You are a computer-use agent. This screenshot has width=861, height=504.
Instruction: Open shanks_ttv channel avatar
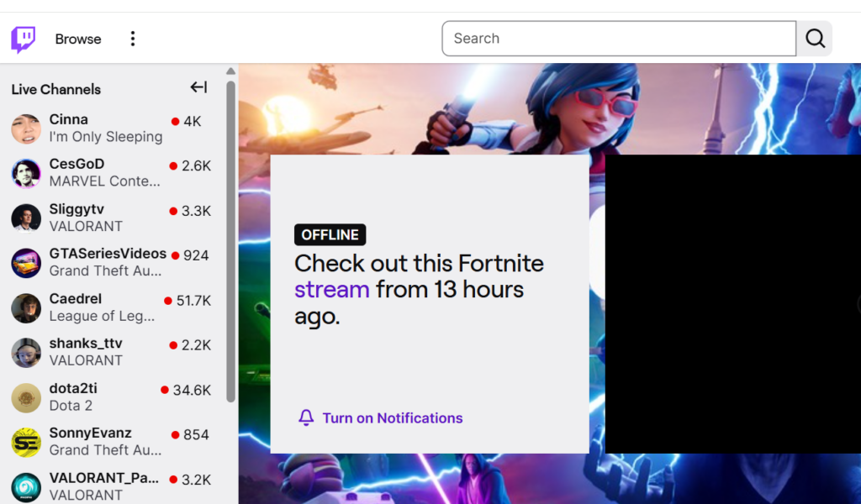tap(26, 353)
